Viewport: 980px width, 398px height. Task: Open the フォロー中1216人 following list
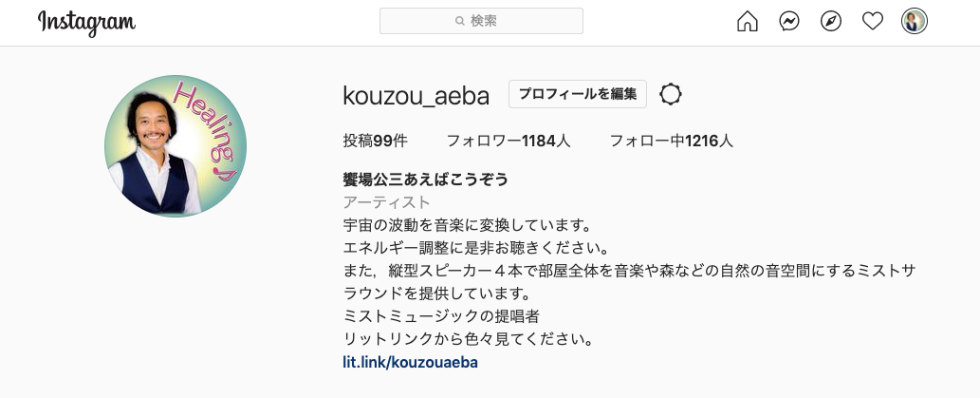(x=672, y=142)
